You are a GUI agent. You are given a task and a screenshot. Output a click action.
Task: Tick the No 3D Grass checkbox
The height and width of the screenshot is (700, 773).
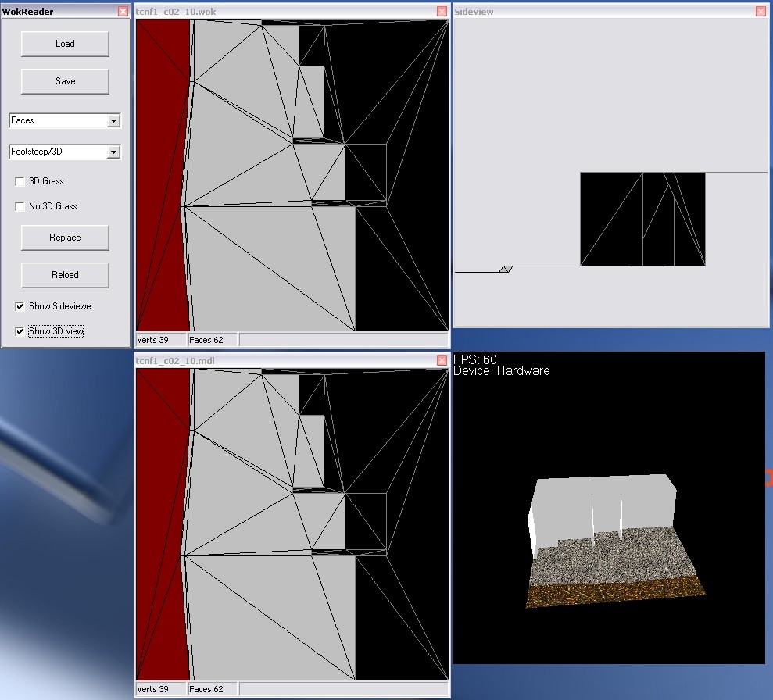pos(20,206)
